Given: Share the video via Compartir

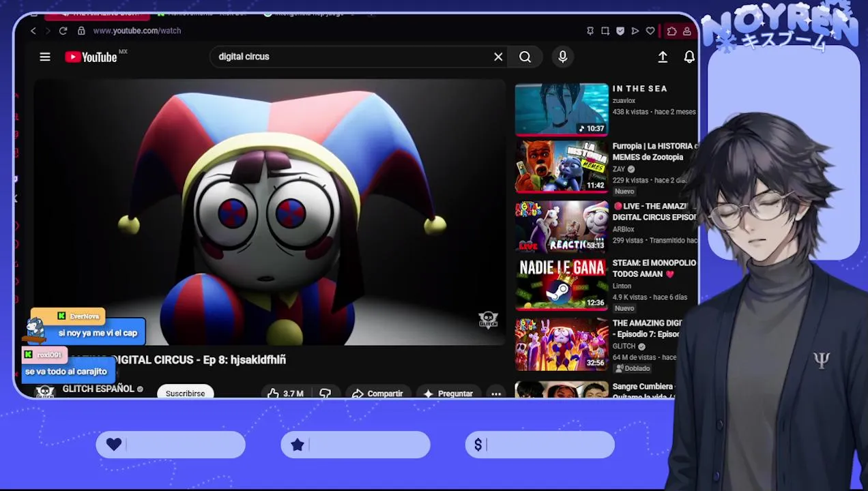Looking at the screenshot, I should [377, 393].
